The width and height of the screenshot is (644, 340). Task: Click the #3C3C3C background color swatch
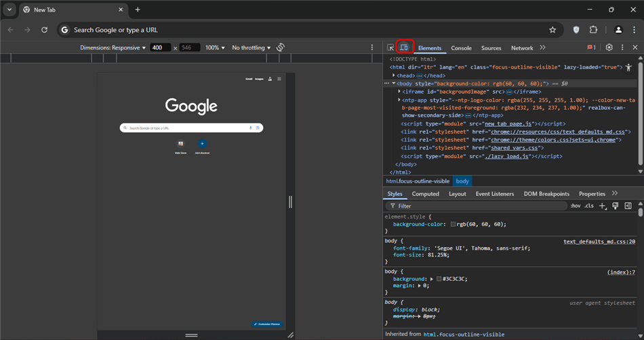click(439, 279)
